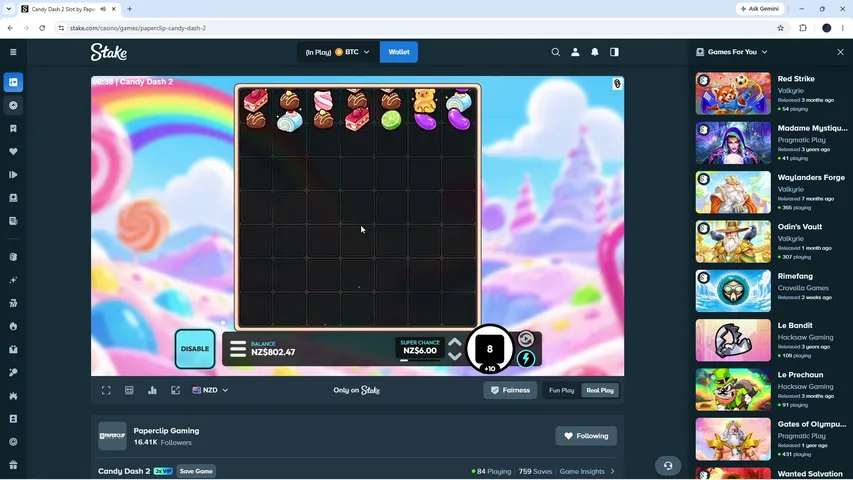
Task: Open a new browser tab
Action: pos(129,9)
